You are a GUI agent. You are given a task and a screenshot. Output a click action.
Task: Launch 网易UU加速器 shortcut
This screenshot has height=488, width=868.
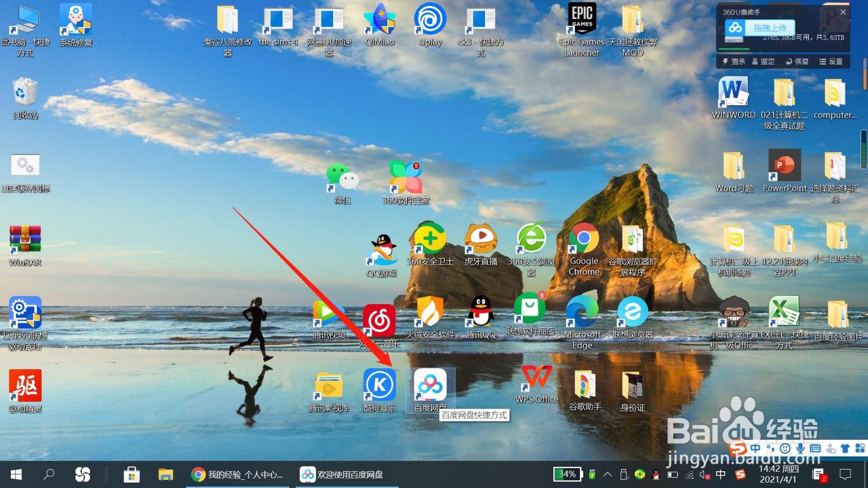(x=329, y=31)
